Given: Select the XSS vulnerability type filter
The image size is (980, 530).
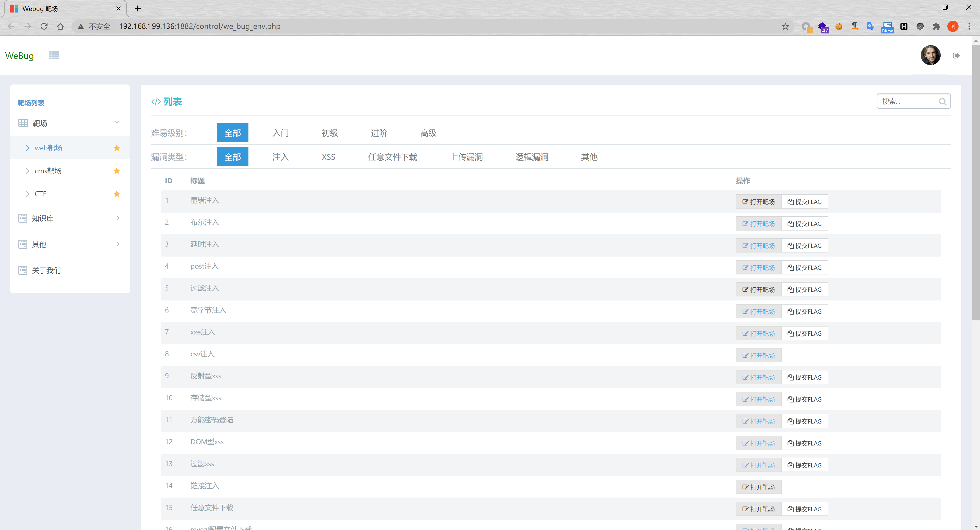Looking at the screenshot, I should [328, 157].
